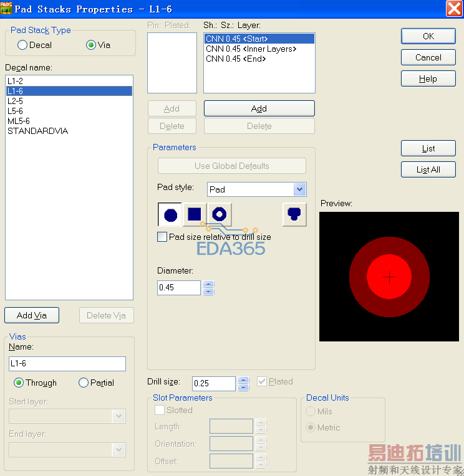Select L5-6 in the Decal name list
Viewport: 464px width, 476px height.
[x=69, y=111]
